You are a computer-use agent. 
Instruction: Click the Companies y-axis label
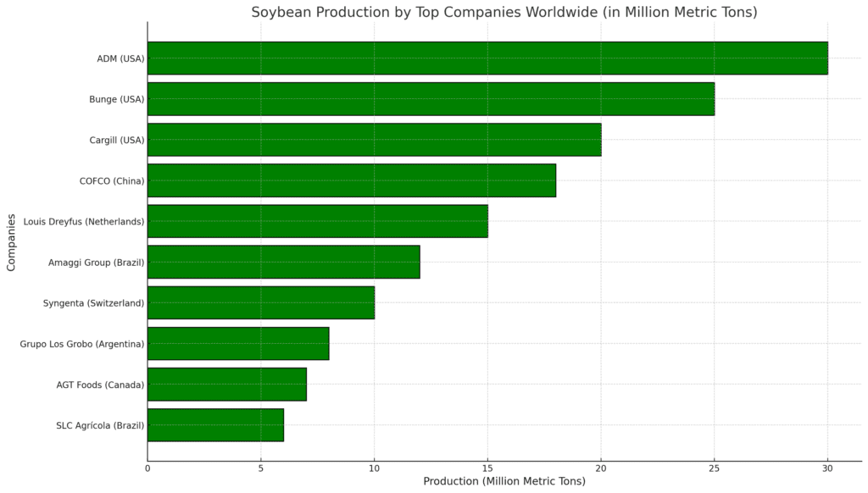click(x=11, y=242)
